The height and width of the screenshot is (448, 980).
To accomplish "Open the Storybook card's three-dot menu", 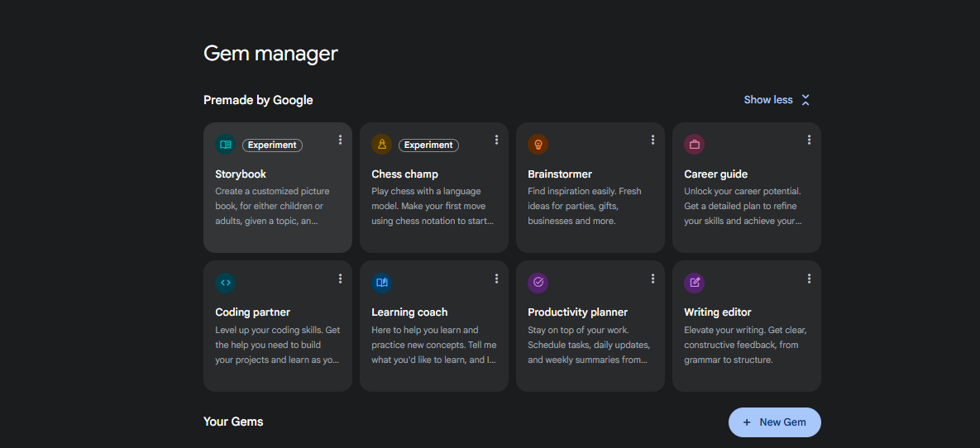I will click(x=340, y=140).
